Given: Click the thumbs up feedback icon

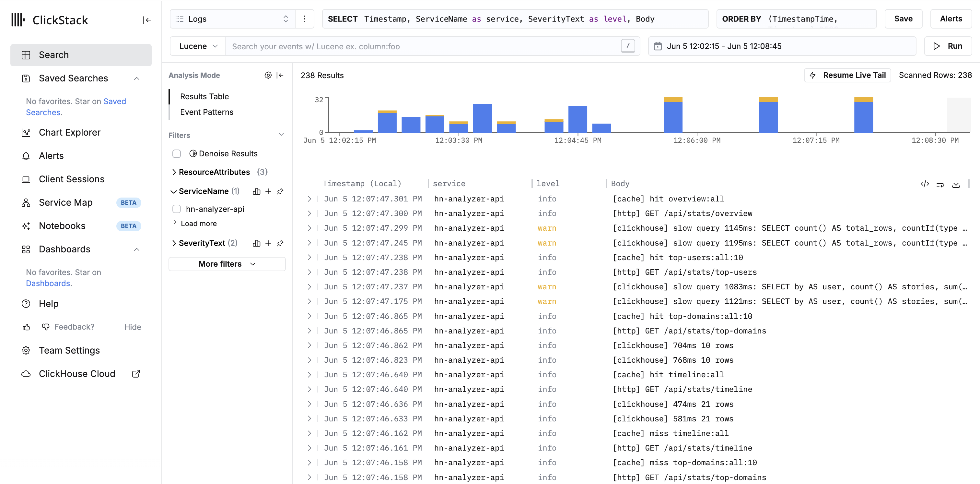Looking at the screenshot, I should coord(26,327).
